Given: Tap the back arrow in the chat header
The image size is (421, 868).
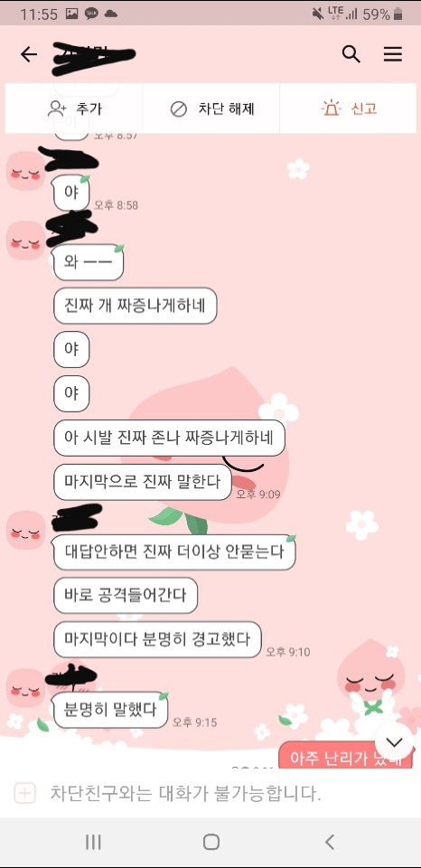Looking at the screenshot, I should 28,54.
